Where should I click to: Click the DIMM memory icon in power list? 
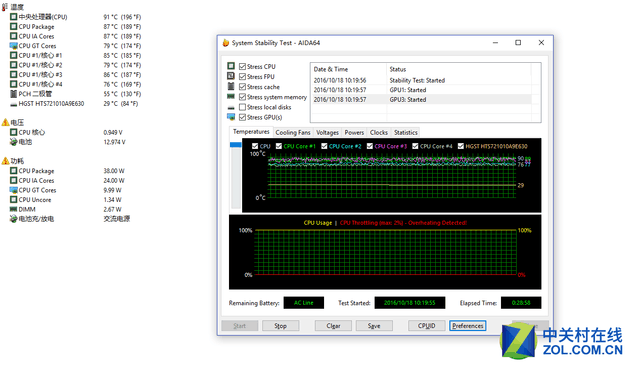(x=13, y=209)
